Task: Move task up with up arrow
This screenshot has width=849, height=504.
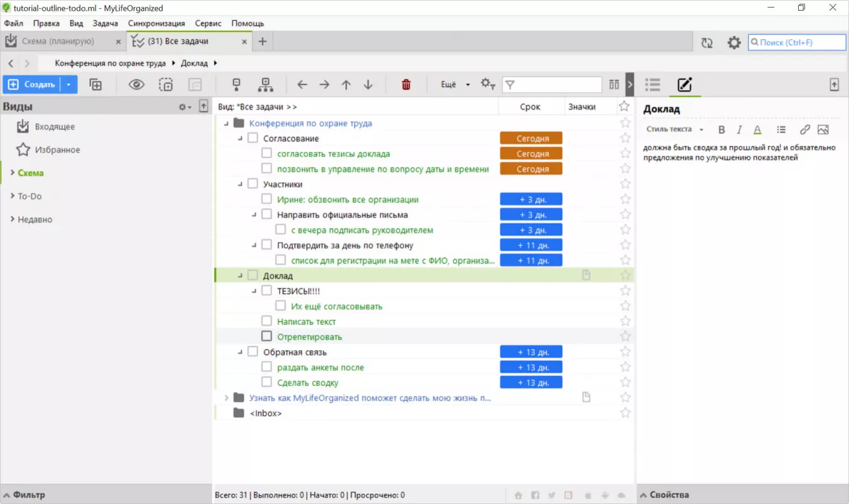Action: tap(346, 85)
